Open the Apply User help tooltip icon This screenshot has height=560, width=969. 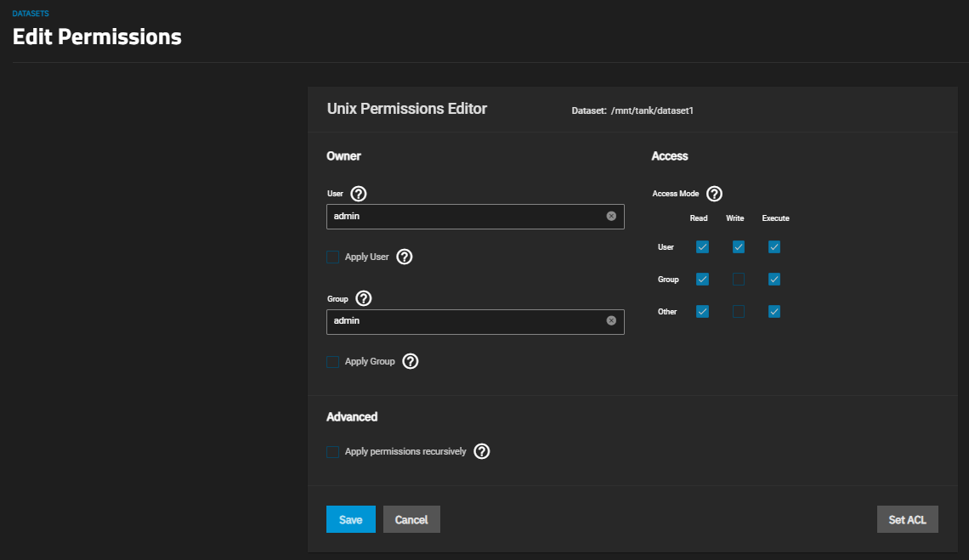(x=405, y=257)
